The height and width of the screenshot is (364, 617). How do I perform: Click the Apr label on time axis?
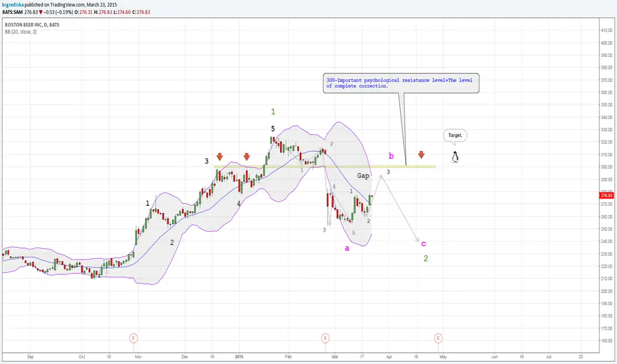click(x=389, y=357)
